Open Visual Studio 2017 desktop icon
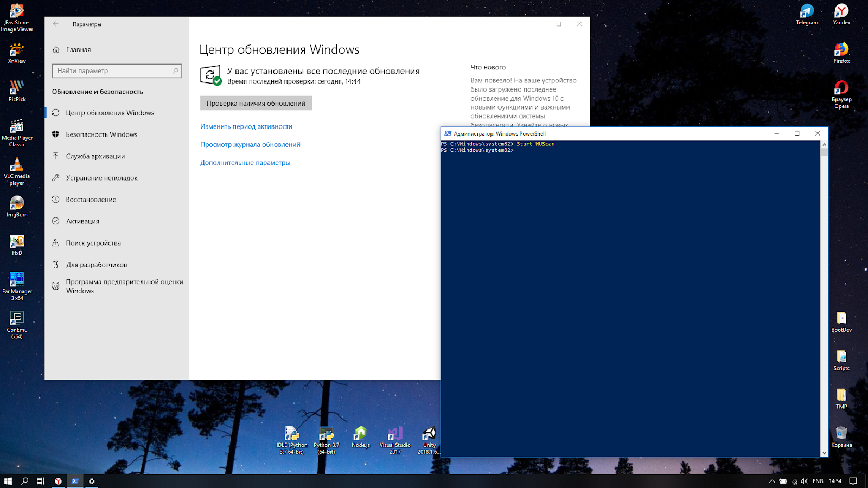Image resolution: width=868 pixels, height=488 pixels. pyautogui.click(x=395, y=440)
